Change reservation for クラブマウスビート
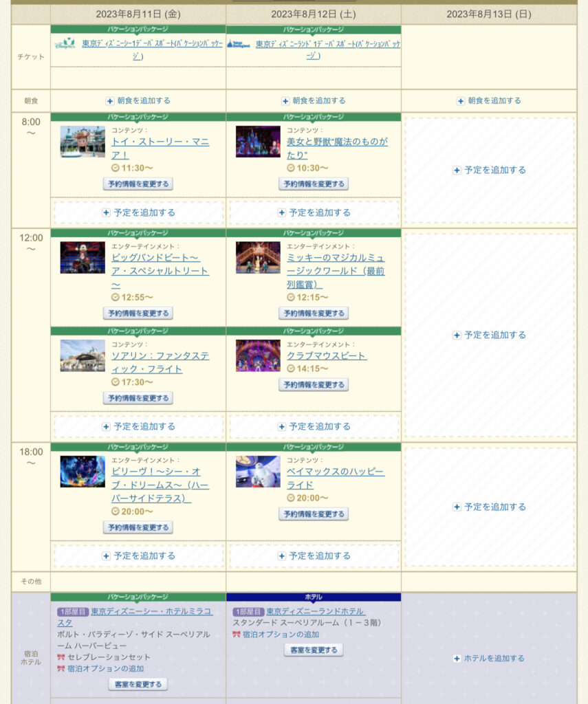This screenshot has width=588, height=704. pyautogui.click(x=314, y=384)
